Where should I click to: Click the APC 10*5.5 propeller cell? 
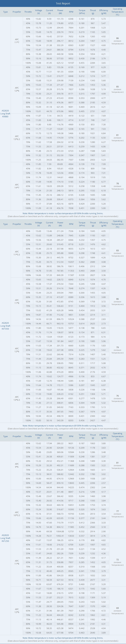coord(17,514)
